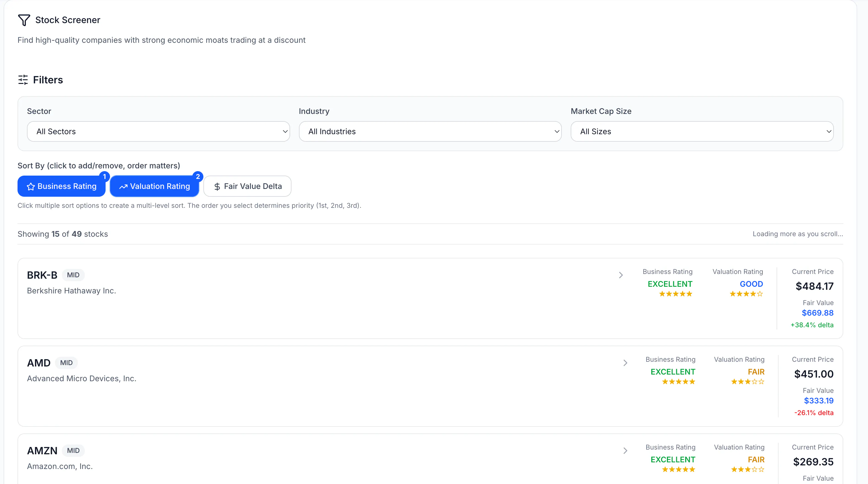868x484 pixels.
Task: Click the -26.1% delta value
Action: [814, 413]
